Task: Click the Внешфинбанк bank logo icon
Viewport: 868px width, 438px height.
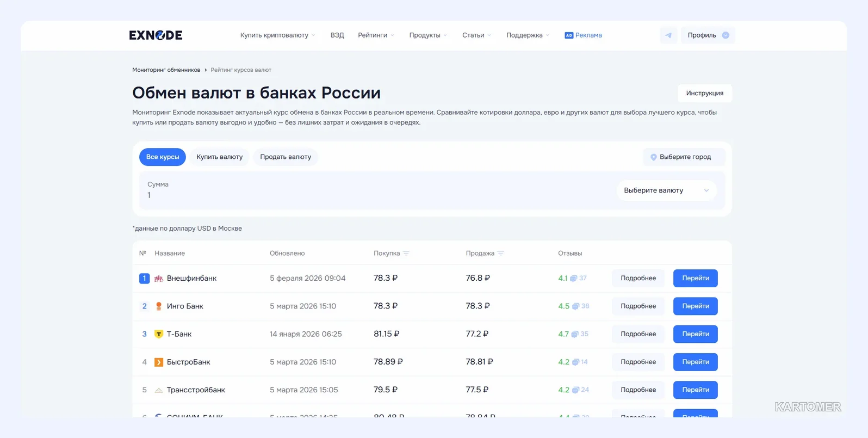Action: [x=159, y=279]
